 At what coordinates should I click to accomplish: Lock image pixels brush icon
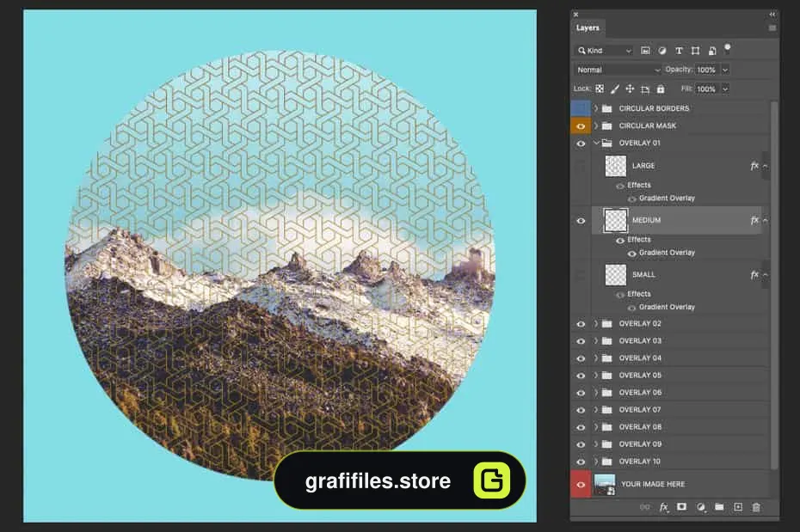(615, 89)
